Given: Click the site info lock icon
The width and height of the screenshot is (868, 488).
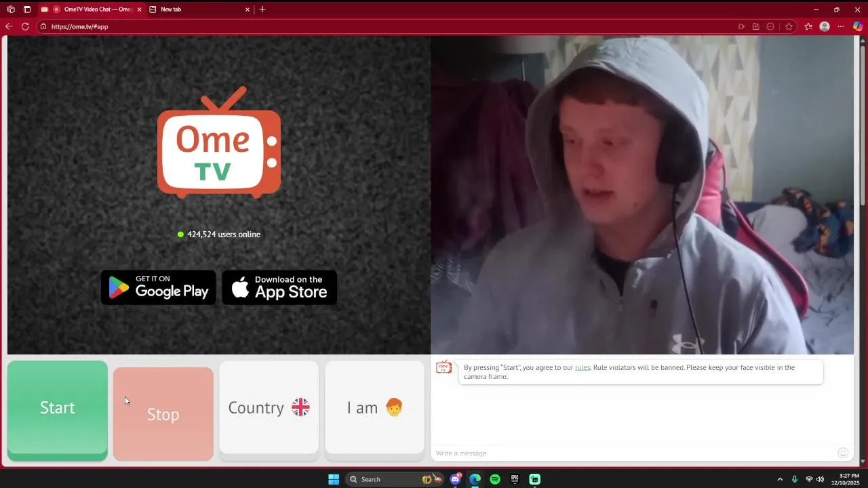Looking at the screenshot, I should tap(43, 26).
